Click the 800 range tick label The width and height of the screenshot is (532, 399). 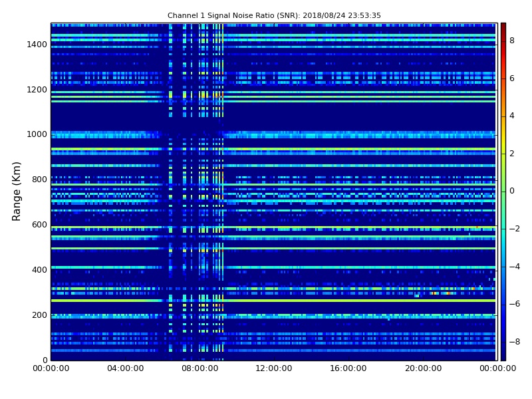pyautogui.click(x=39, y=180)
